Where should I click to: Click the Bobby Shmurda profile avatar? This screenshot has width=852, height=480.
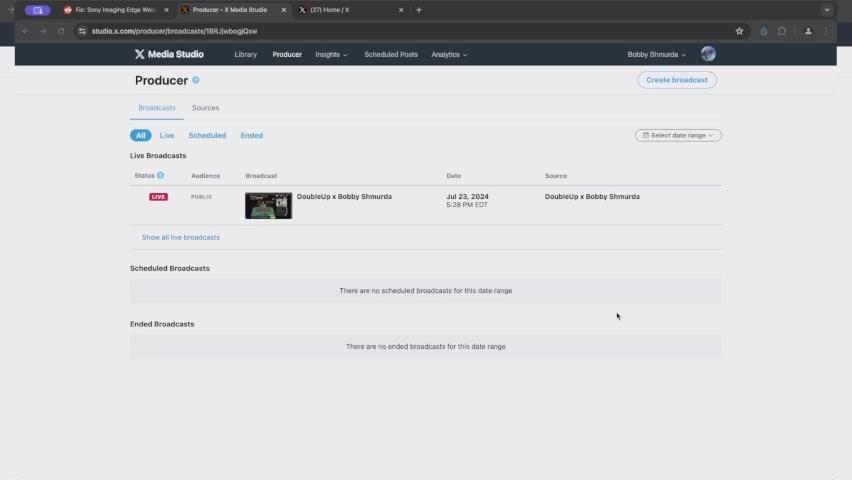(708, 54)
